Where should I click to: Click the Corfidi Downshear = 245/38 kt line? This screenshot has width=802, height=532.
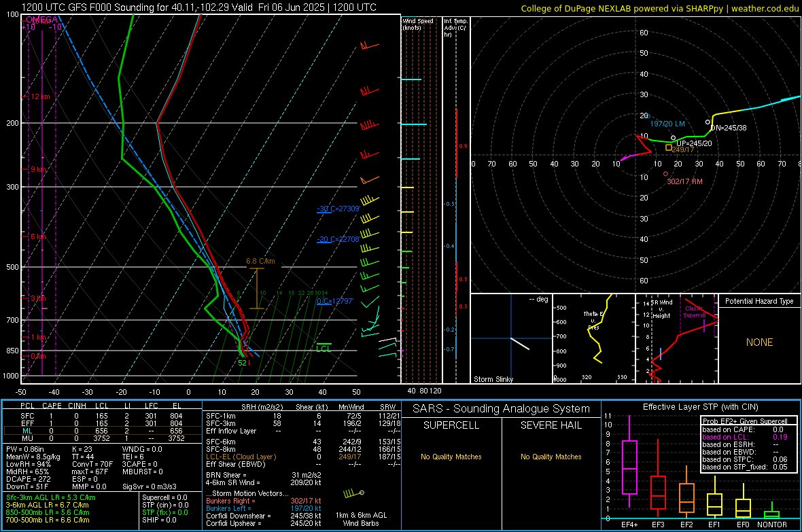(x=264, y=516)
